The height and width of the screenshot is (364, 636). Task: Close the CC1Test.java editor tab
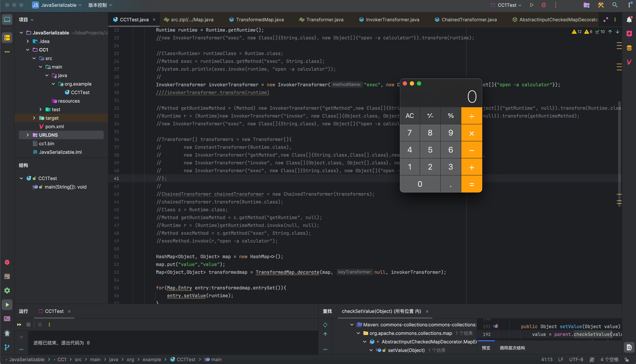click(154, 20)
